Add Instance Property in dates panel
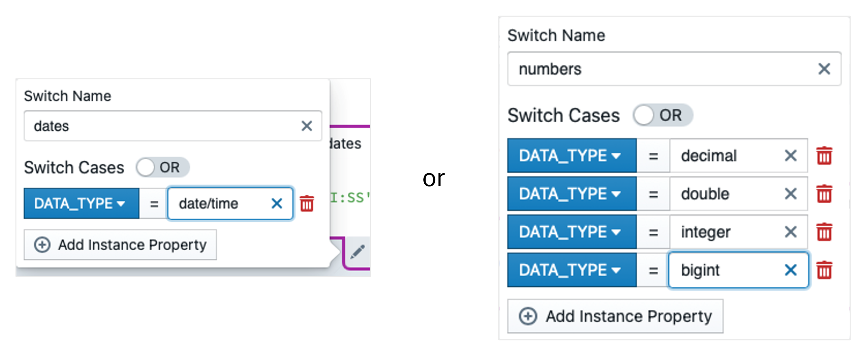 [120, 245]
